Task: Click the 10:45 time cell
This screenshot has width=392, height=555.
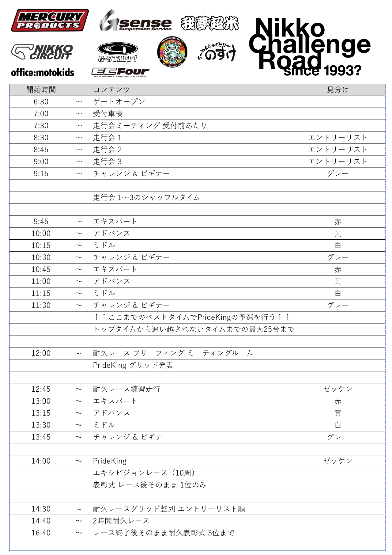Action: 41,269
